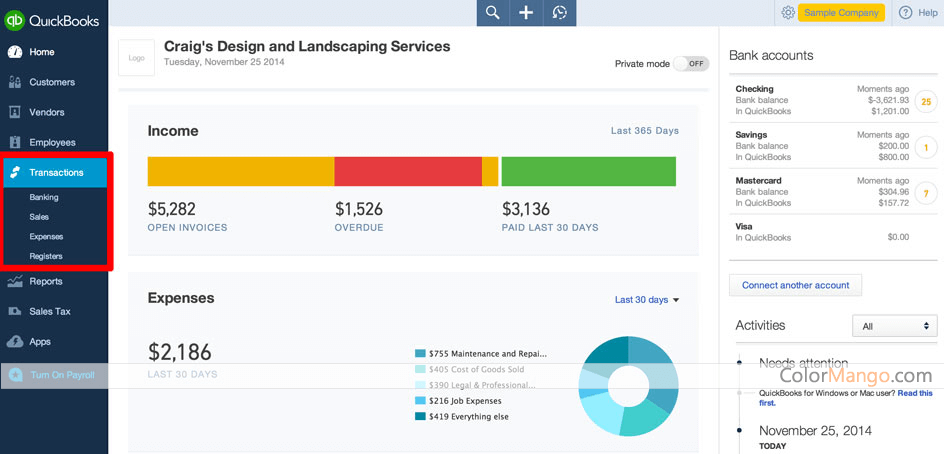Open the Help link

928,13
